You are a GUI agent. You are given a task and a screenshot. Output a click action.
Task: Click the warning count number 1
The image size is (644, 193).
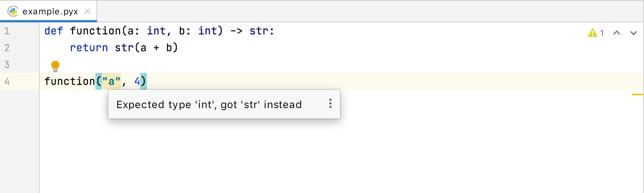click(x=602, y=33)
